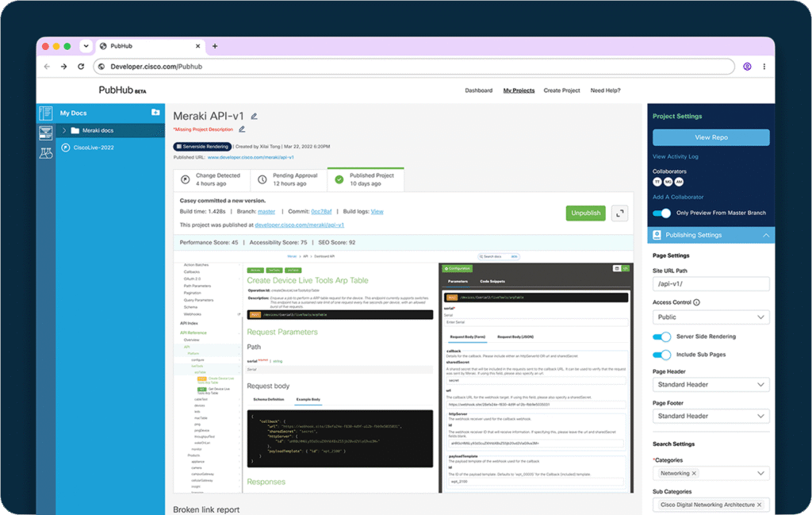
Task: Open the templates sidebar icon
Action: 45,133
